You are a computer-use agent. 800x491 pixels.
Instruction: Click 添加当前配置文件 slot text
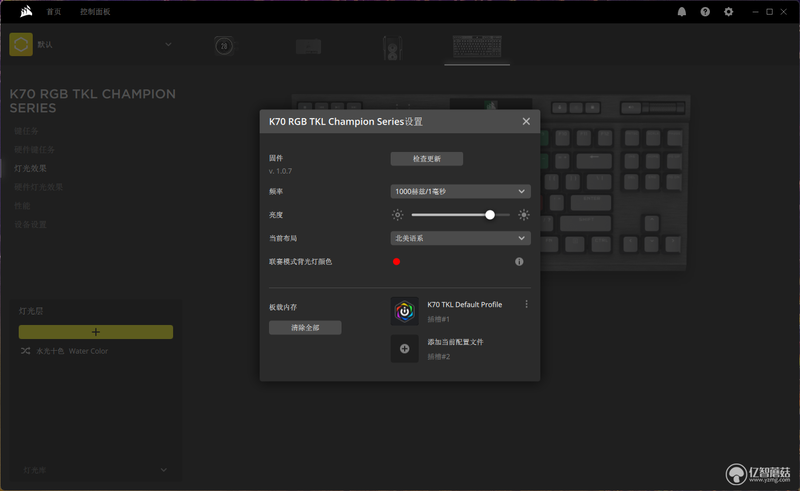455,342
